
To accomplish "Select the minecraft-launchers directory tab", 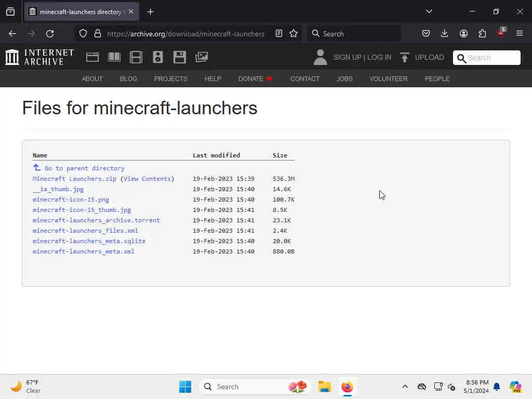I will 82,12.
